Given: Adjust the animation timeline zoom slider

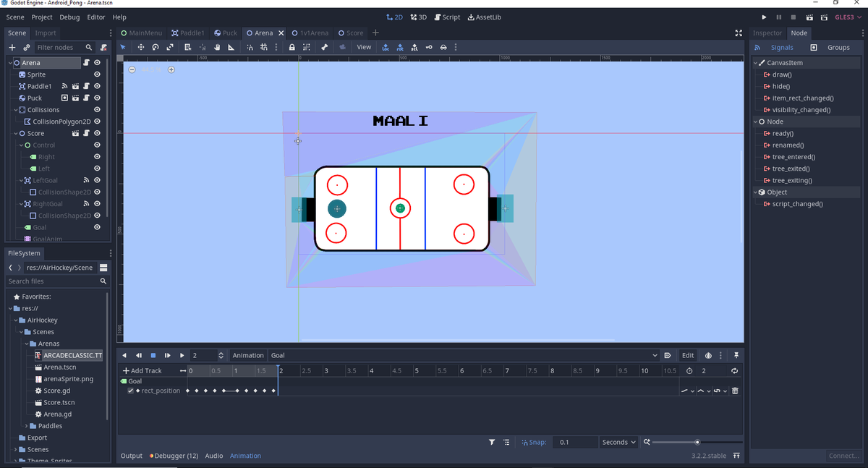Looking at the screenshot, I should click(697, 442).
